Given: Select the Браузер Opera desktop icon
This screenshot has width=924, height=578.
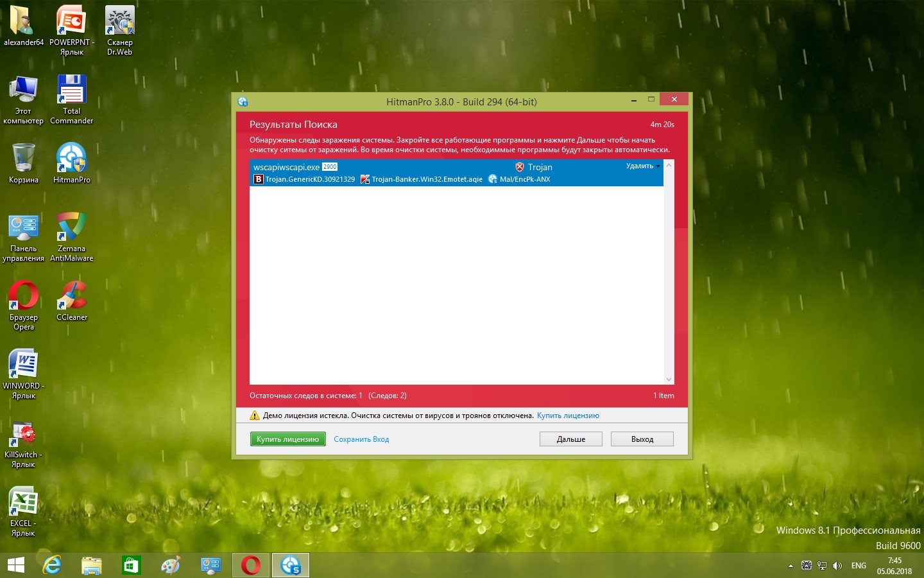Looking at the screenshot, I should pyautogui.click(x=23, y=306).
